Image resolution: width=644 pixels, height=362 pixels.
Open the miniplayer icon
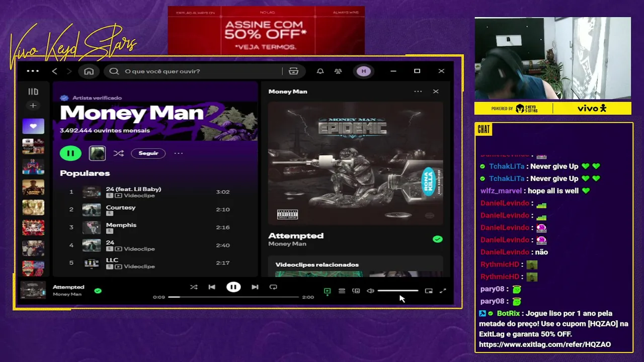(429, 291)
